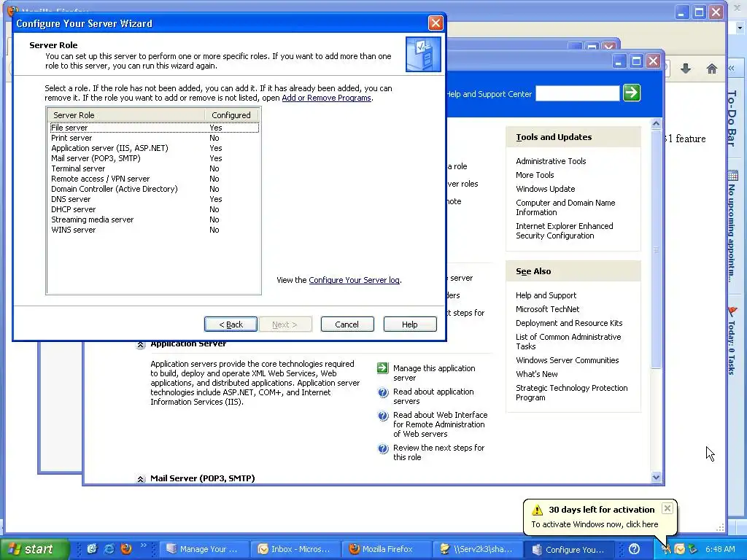Open Administrative Tools link
The image size is (747, 560).
551,161
